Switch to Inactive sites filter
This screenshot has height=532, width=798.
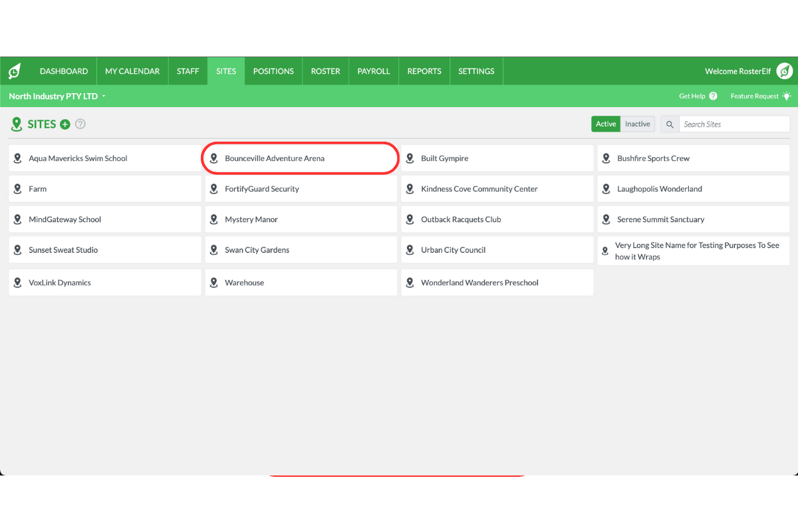tap(638, 124)
